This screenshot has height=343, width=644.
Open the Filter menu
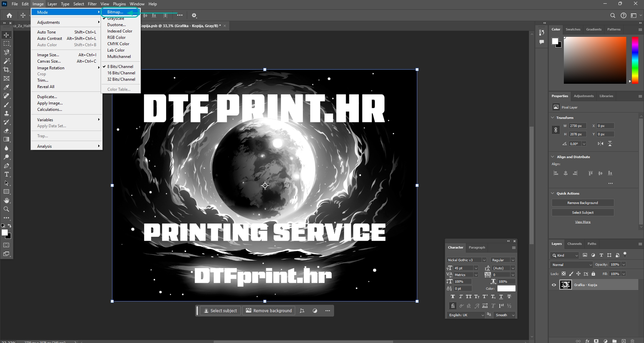92,4
